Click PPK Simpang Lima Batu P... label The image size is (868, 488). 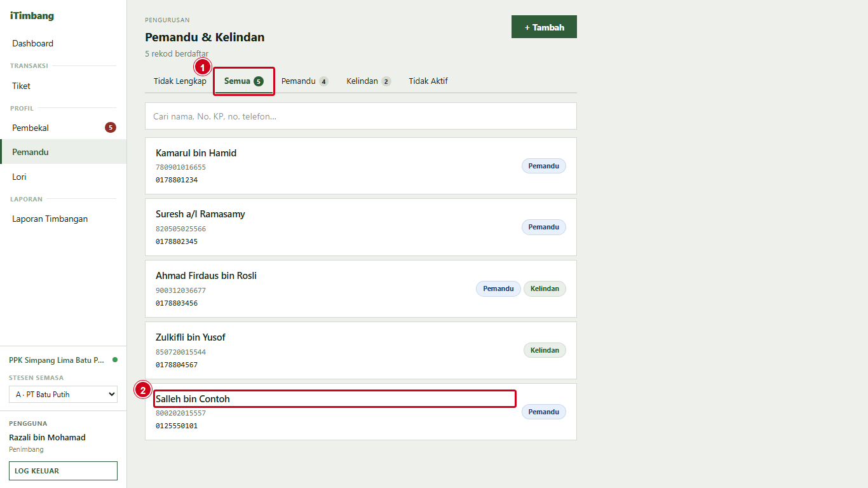tap(57, 360)
